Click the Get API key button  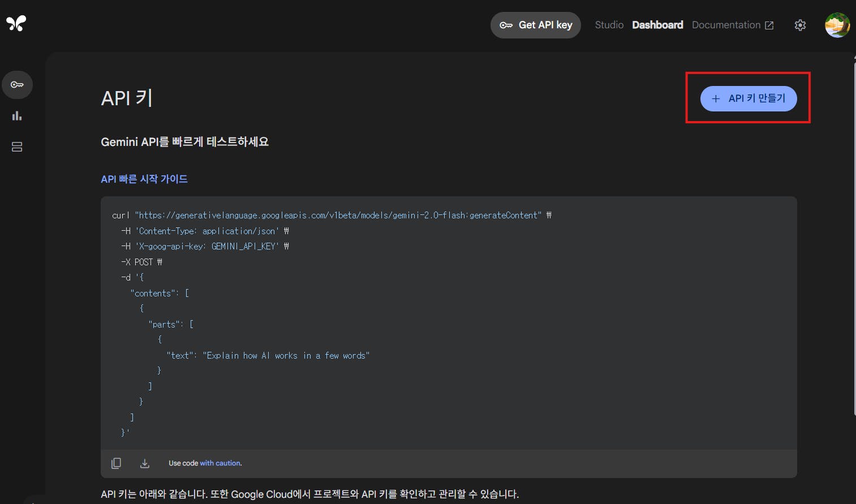[536, 25]
